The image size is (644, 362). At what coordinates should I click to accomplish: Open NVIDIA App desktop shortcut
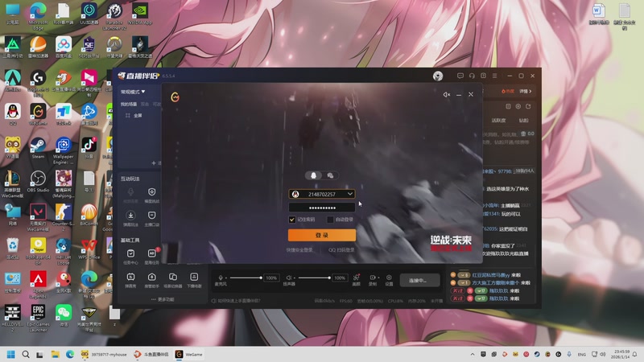pos(140,14)
